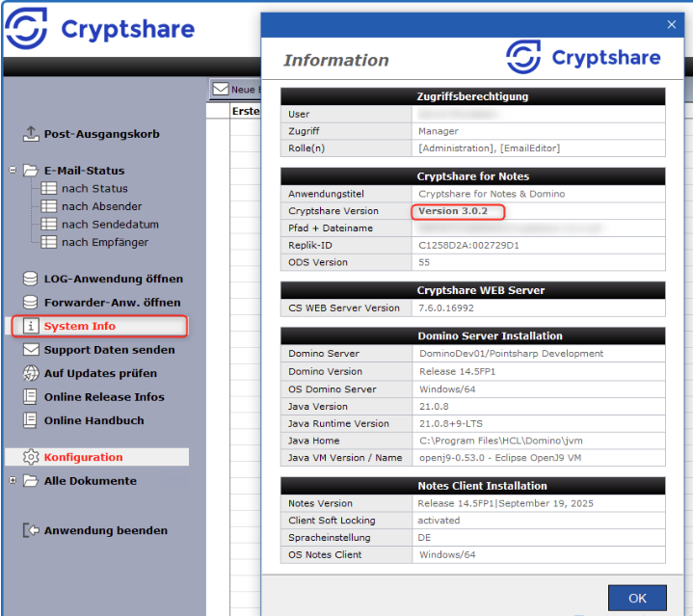Click the Domino Version Release 14.5FP1 value
The height and width of the screenshot is (616, 693).
tap(458, 372)
